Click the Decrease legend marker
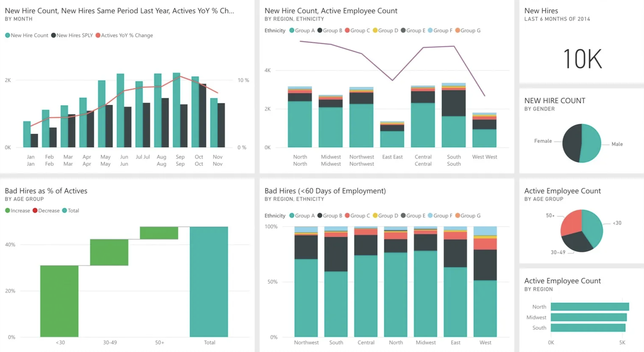 [x=35, y=211]
